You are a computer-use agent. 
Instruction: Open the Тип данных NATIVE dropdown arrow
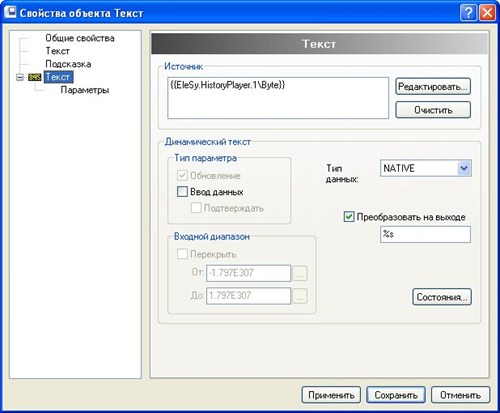[x=464, y=168]
